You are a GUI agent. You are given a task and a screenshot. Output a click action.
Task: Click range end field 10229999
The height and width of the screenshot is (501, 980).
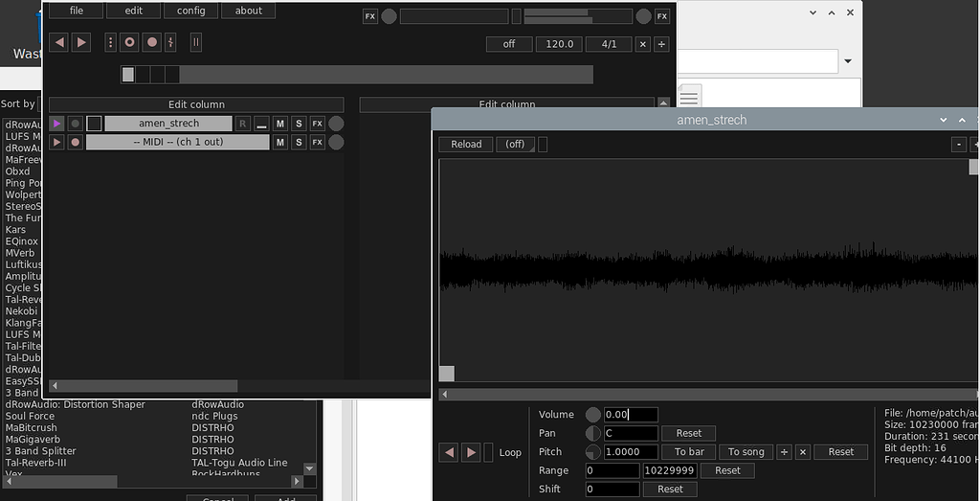pos(670,471)
